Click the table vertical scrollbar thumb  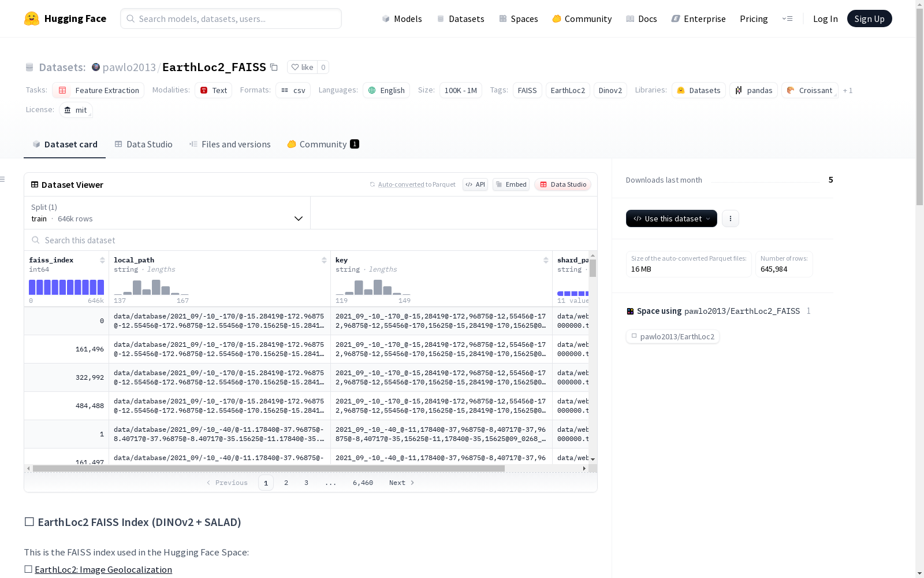pos(593,268)
